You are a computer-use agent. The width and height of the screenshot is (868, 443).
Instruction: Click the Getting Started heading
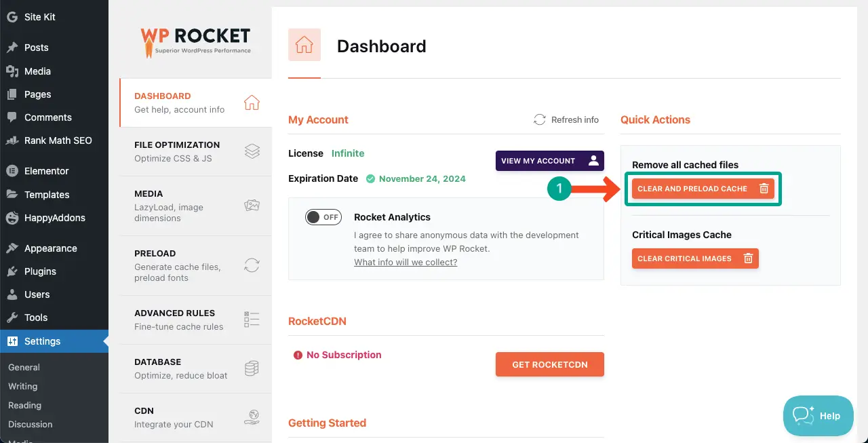(327, 423)
